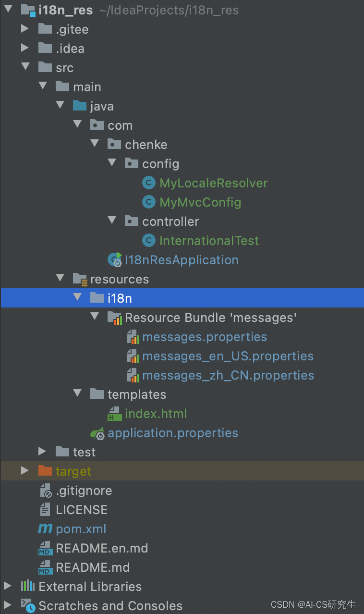The height and width of the screenshot is (614, 364).
Task: Click the HTML icon beside index.html
Action: coord(115,413)
